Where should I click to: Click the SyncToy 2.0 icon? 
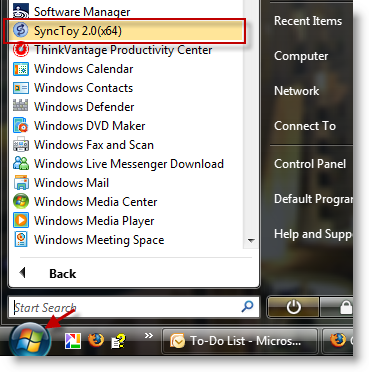(21, 30)
